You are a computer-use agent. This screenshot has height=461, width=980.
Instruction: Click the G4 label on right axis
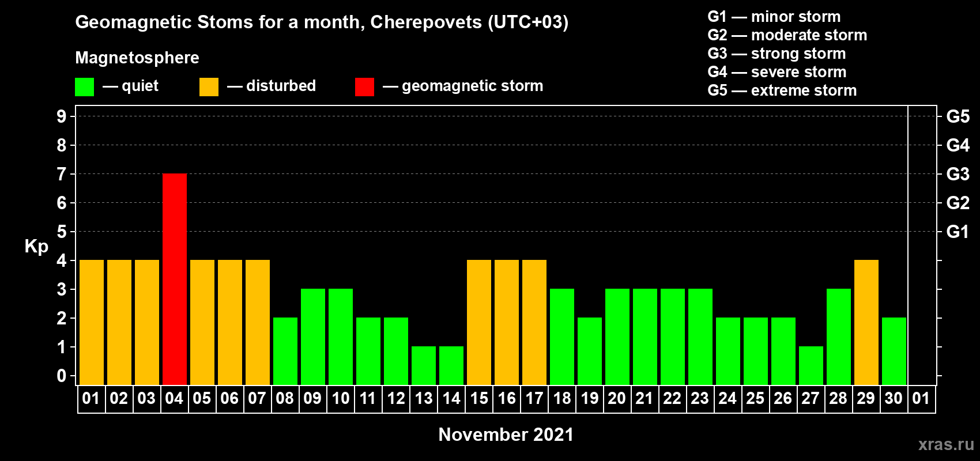(x=958, y=145)
